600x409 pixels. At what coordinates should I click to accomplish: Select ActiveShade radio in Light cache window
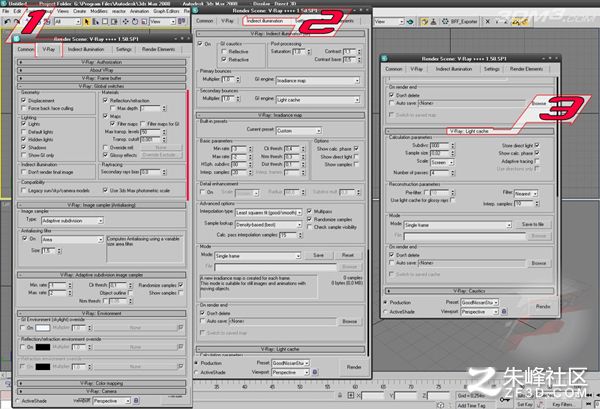(385, 312)
